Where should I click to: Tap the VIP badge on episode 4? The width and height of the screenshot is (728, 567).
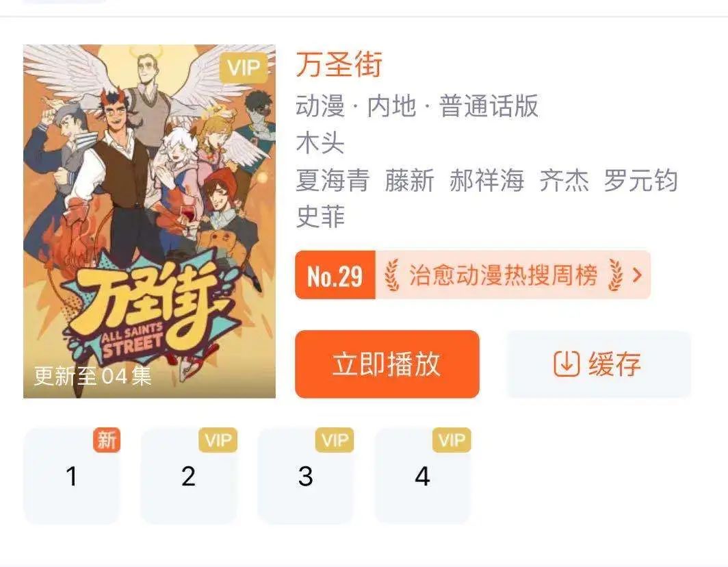click(452, 440)
